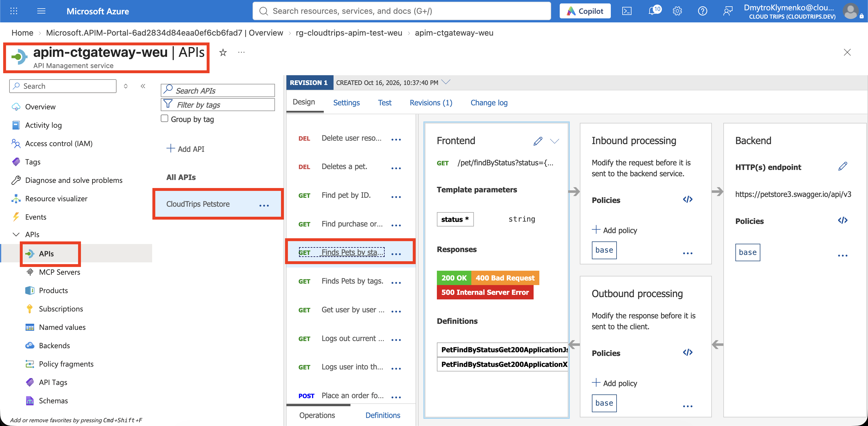
Task: Open the Revisions (1) tab
Action: click(x=431, y=103)
